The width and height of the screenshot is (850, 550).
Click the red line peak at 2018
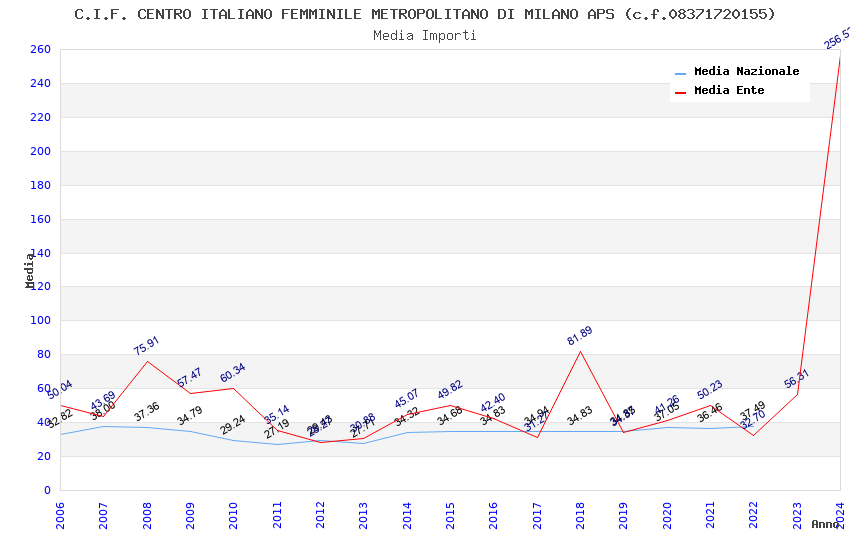point(580,352)
